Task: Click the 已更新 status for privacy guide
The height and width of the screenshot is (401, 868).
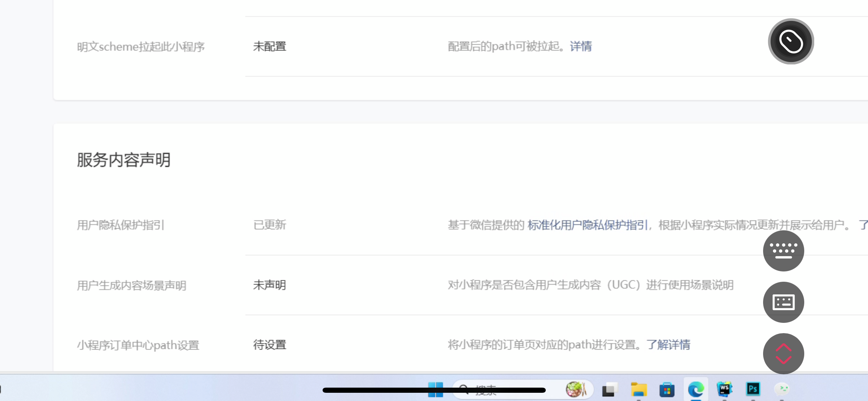Action: [269, 225]
